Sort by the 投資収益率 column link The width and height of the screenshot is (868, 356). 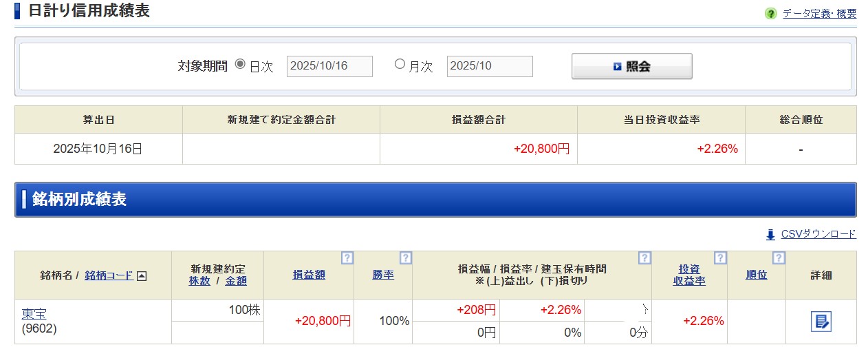tap(689, 275)
